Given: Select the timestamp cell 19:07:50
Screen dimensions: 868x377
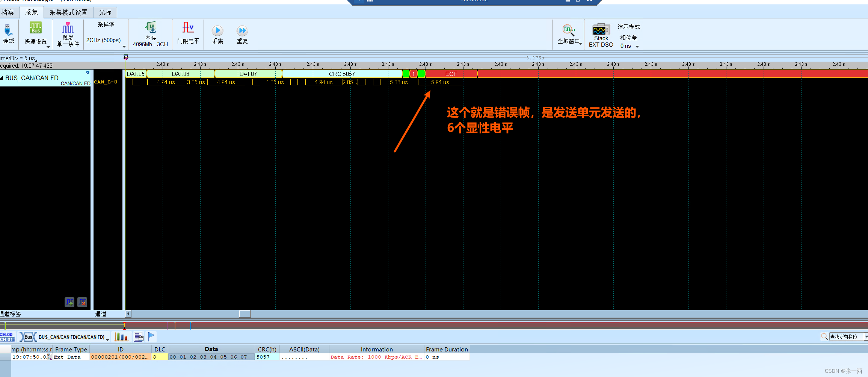Looking at the screenshot, I should (x=32, y=357).
